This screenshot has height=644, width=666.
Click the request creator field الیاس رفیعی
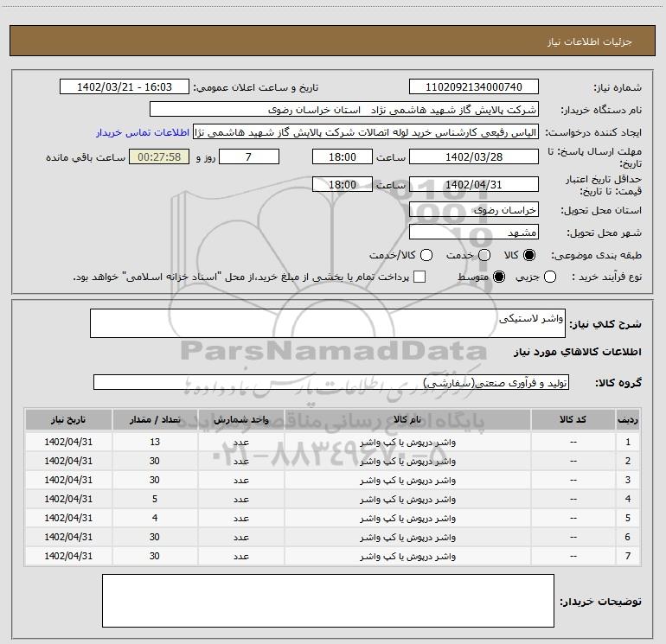click(x=366, y=132)
